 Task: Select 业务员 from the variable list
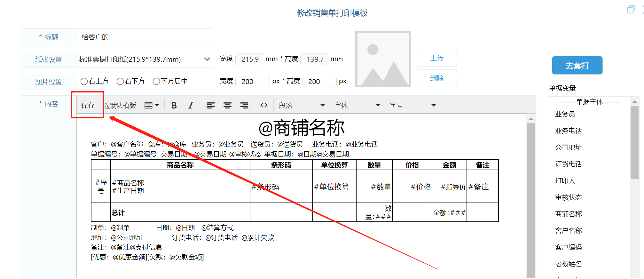[565, 114]
